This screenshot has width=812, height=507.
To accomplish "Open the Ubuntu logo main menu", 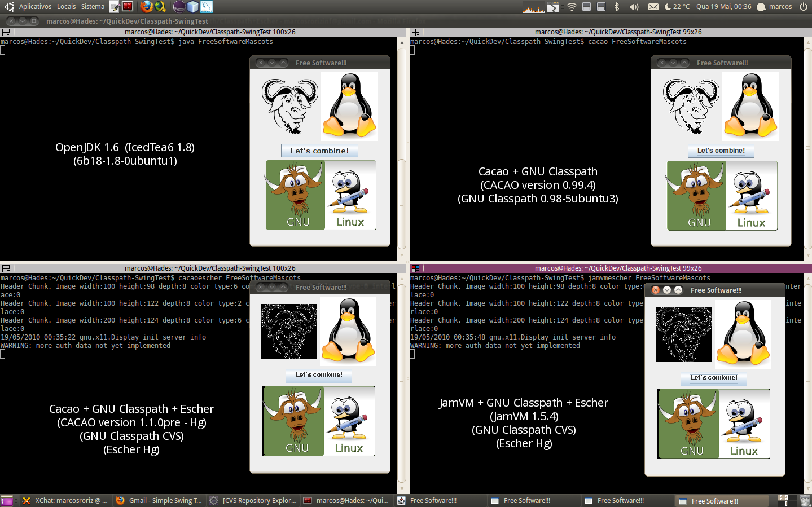I will tap(9, 7).
